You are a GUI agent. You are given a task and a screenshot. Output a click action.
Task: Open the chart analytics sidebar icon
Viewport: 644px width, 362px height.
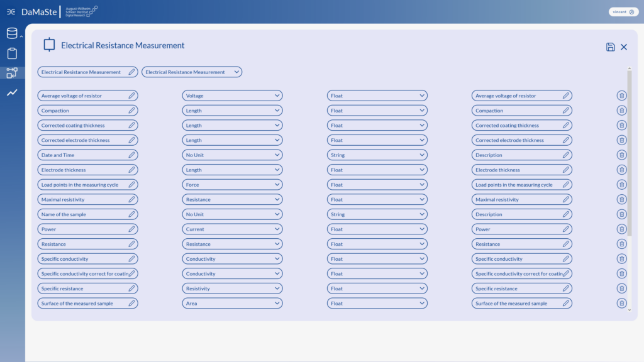tap(12, 93)
